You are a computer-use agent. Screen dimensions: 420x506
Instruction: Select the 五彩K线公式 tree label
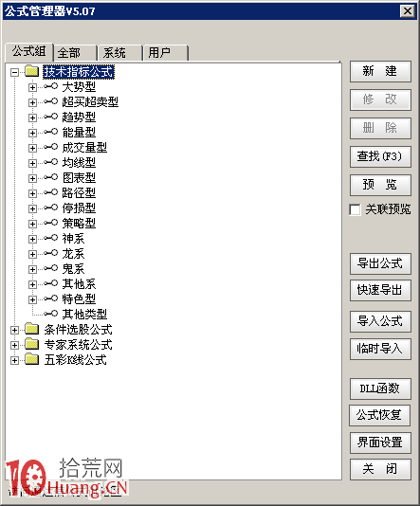(75, 360)
